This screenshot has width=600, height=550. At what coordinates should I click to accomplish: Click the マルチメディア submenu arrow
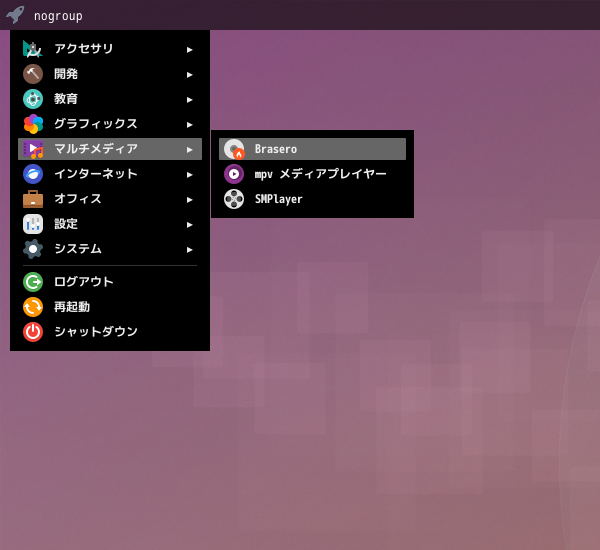click(x=189, y=150)
